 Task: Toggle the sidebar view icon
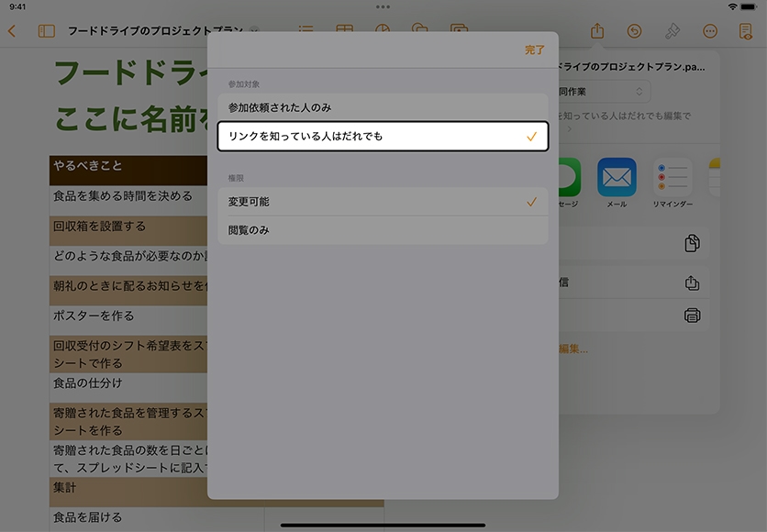coord(46,31)
